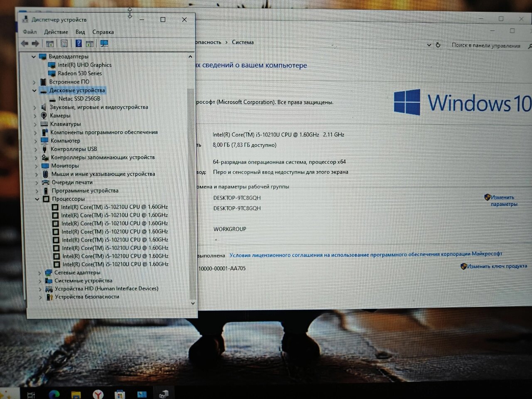
Task: Click the WORKGROUP text in System window
Action: tap(230, 229)
